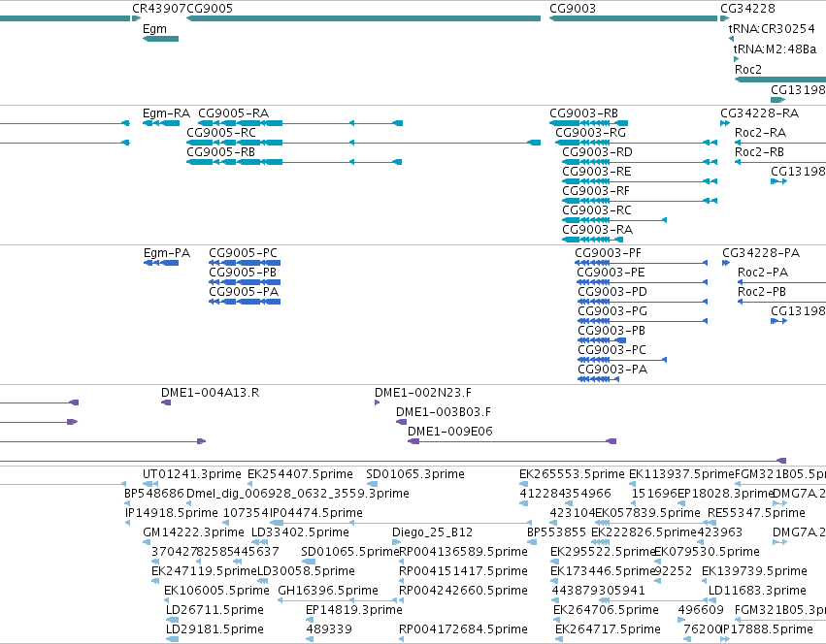The width and height of the screenshot is (826, 644).
Task: Select the Egm-PA protein feature
Action: pyautogui.click(x=161, y=263)
